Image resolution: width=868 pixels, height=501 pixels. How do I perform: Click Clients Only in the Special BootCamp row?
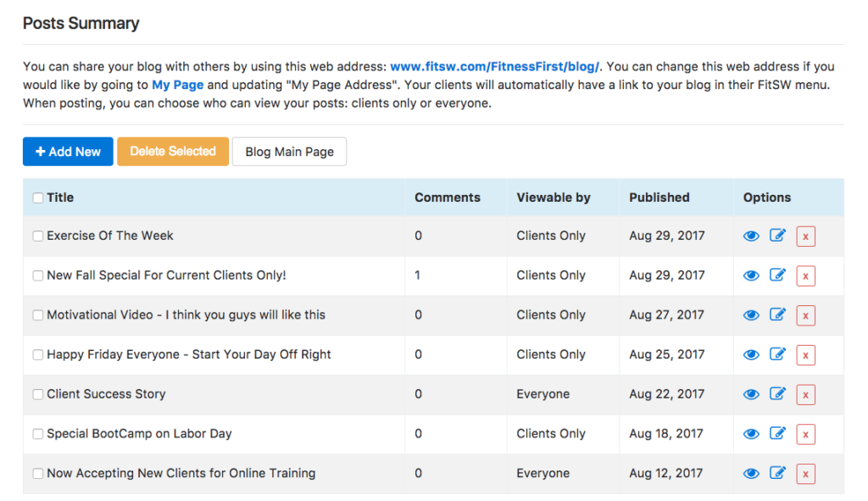pyautogui.click(x=551, y=433)
